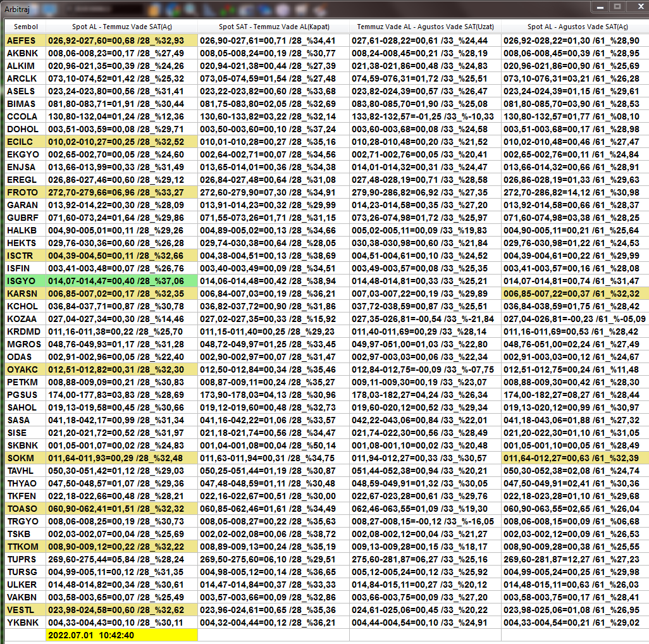Image resolution: width=649 pixels, height=644 pixels.
Task: Click the green ISGYO cell showing %37,06
Action: pyautogui.click(x=121, y=281)
